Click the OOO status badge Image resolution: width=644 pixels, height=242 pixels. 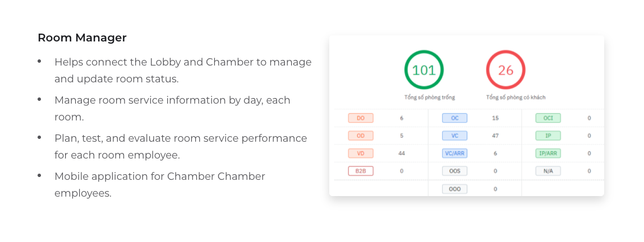(454, 189)
